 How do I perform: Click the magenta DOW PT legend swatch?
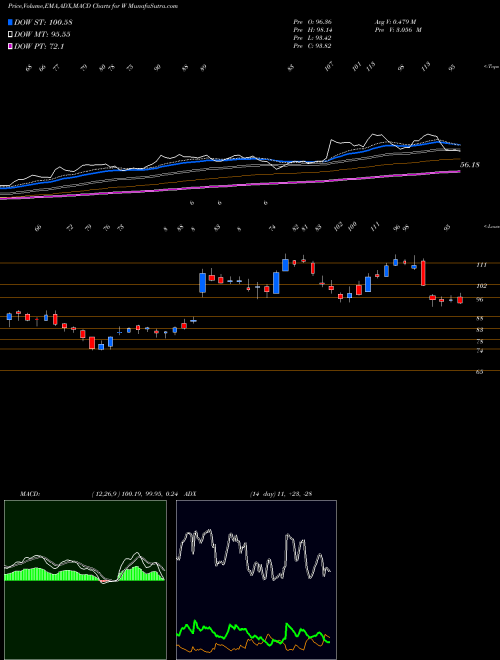tap(10, 46)
